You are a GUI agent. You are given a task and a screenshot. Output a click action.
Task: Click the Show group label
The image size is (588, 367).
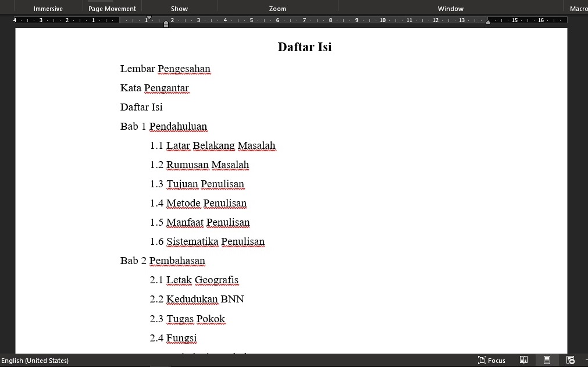pos(179,9)
